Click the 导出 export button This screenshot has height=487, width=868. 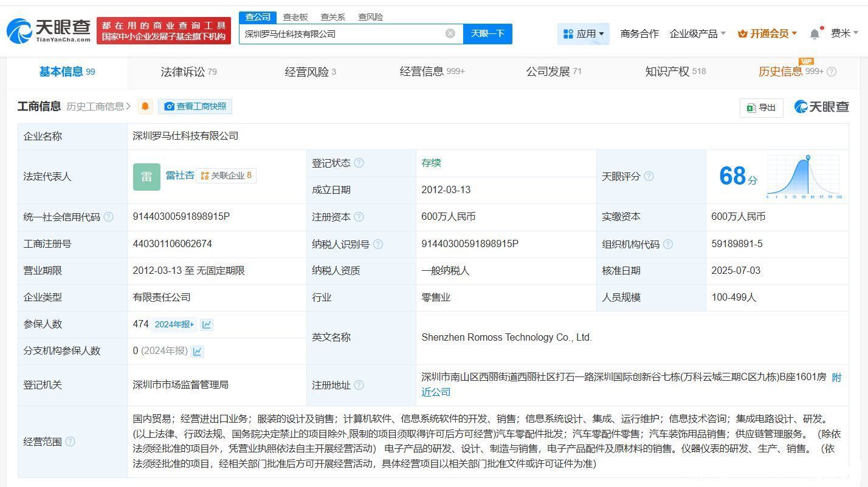tap(761, 107)
